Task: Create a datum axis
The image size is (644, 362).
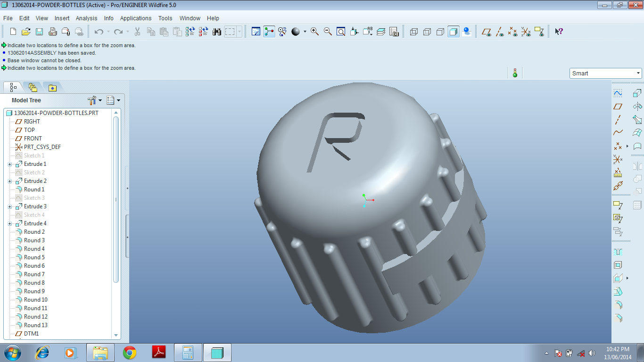Action: coord(618,120)
